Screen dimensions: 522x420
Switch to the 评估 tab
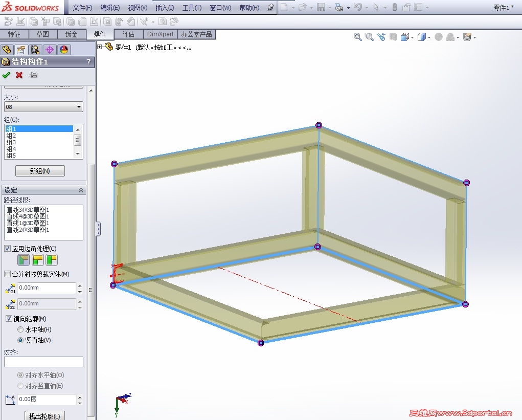tap(128, 34)
